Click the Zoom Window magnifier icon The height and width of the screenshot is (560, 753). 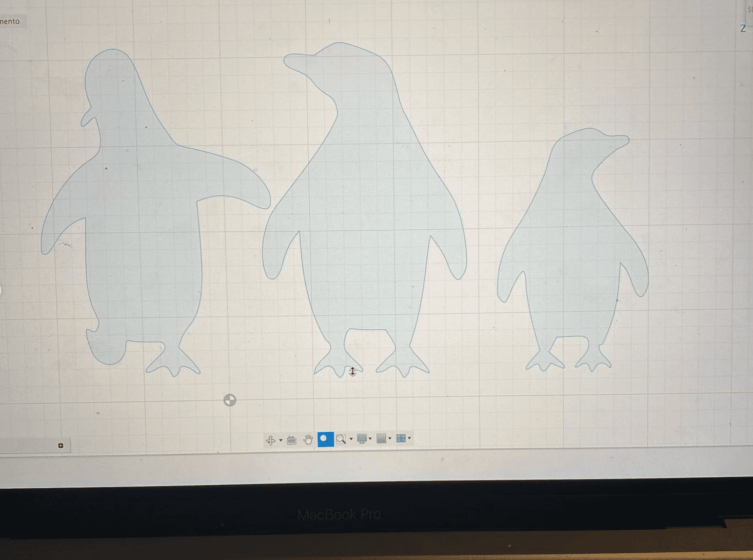pos(341,439)
